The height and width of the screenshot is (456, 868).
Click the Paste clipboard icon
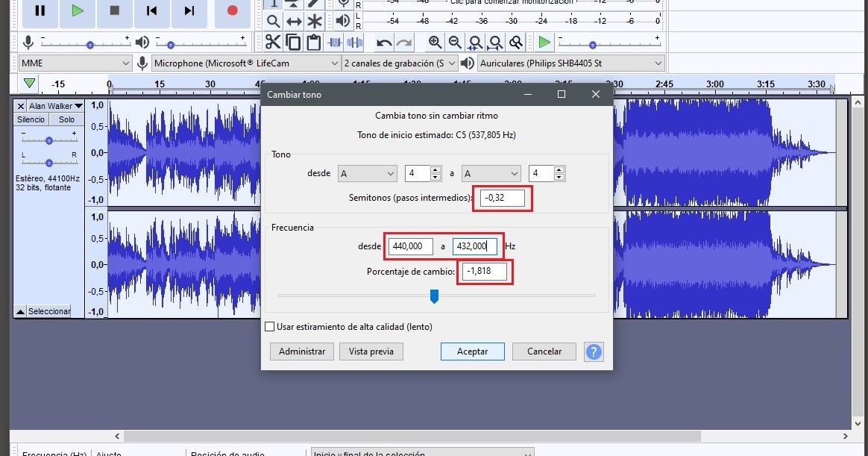coord(312,43)
